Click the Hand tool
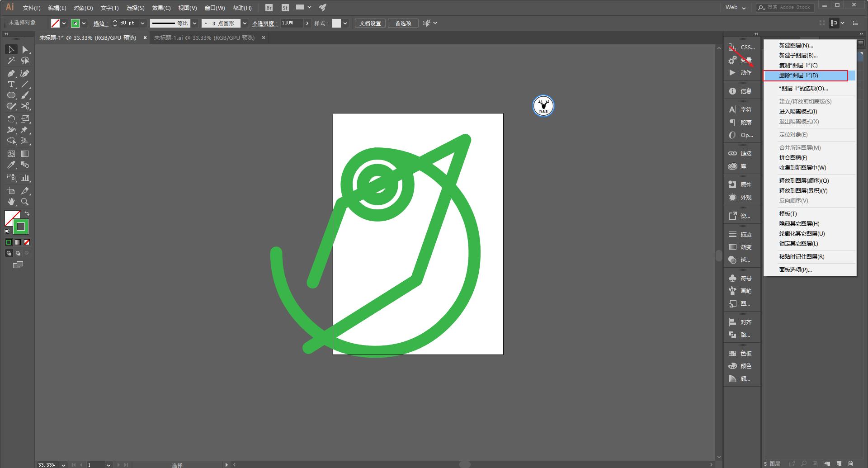The height and width of the screenshot is (468, 868). coord(11,202)
